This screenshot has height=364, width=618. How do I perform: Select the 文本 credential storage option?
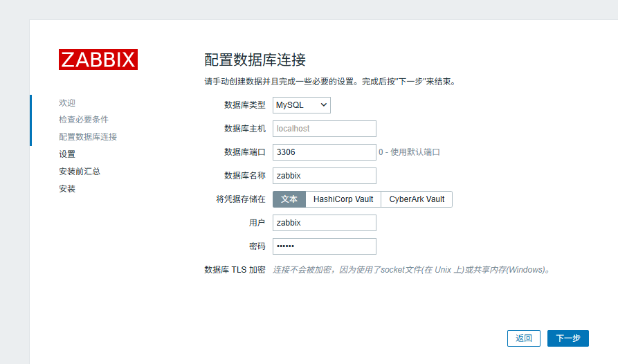click(x=289, y=199)
